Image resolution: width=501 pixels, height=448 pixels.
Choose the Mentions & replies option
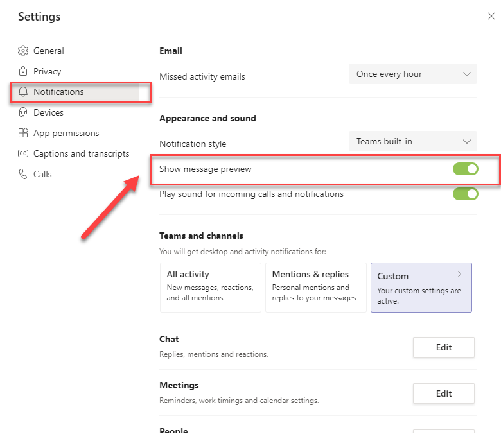coord(315,287)
